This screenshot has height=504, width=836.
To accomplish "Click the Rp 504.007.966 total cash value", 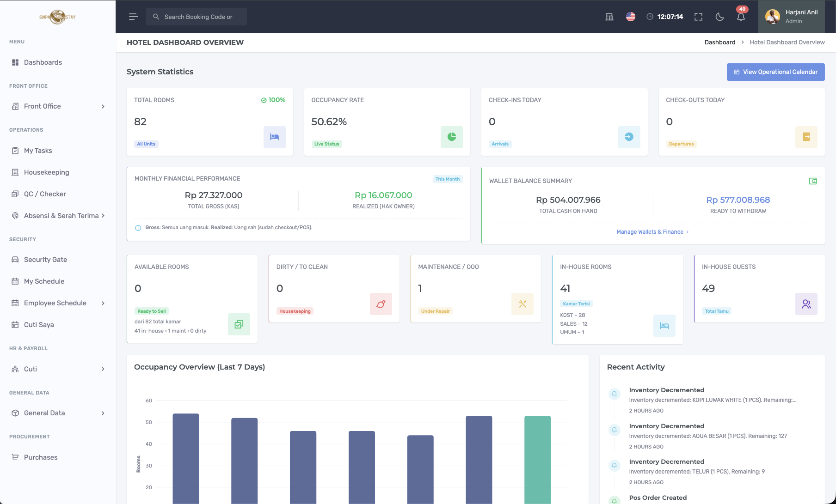I will [x=568, y=200].
